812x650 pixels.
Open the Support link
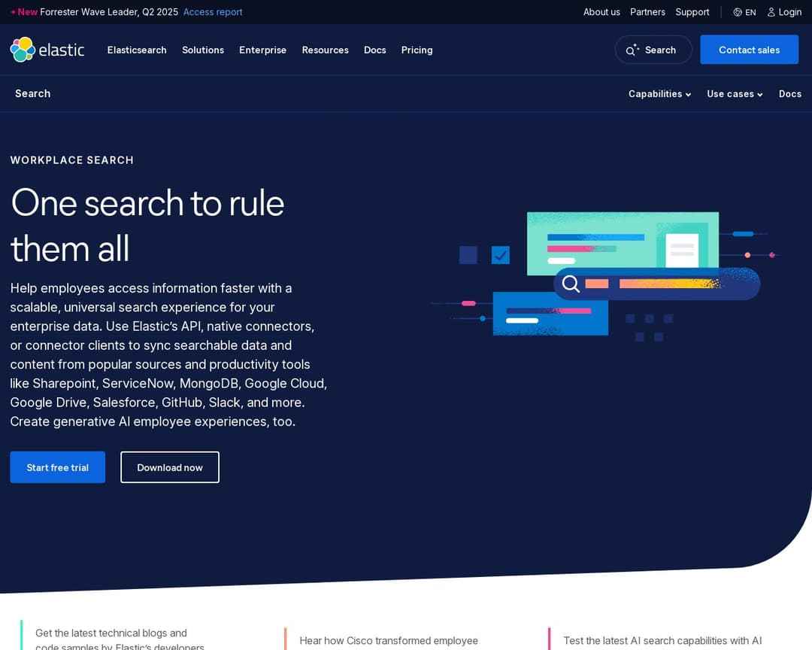click(692, 12)
